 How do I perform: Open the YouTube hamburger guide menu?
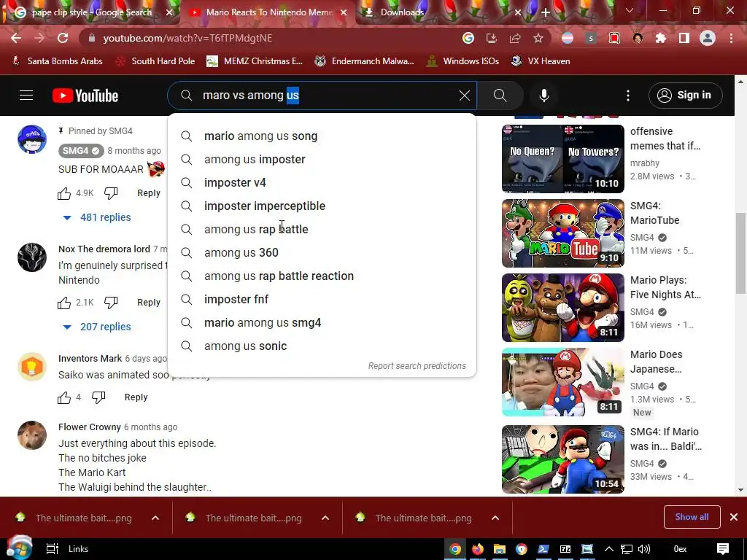[26, 96]
